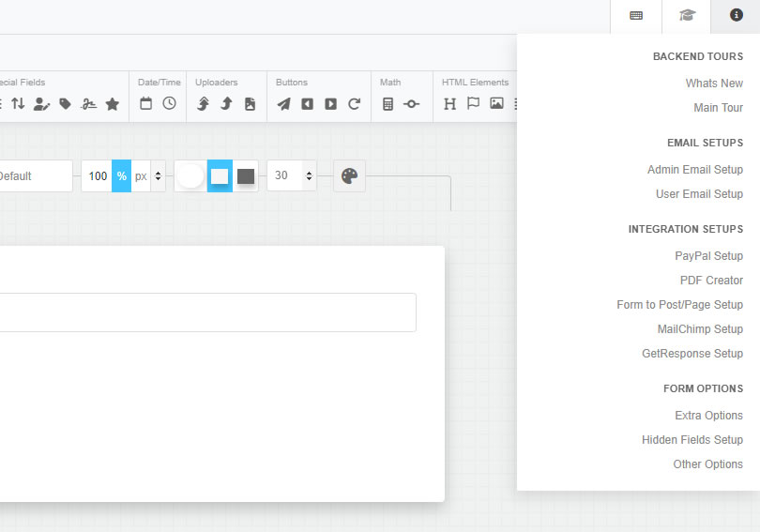The image size is (760, 532).
Task: Add the tag field icon
Action: point(65,104)
